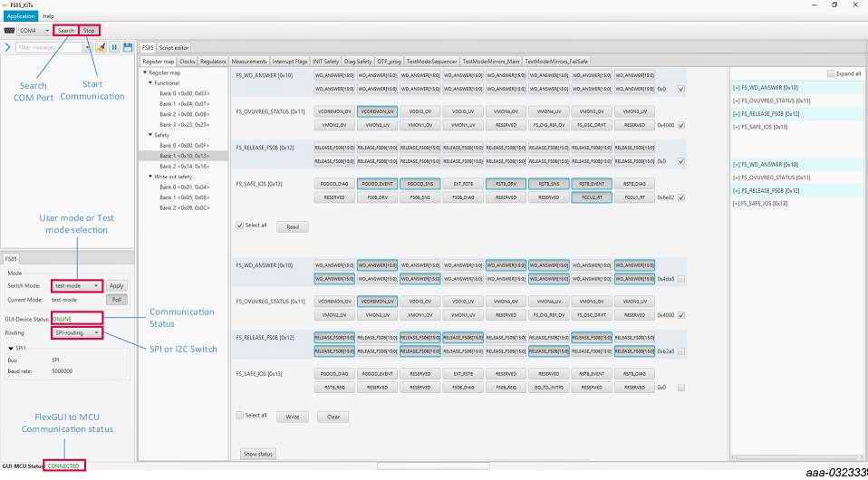Click the clear messages broom icon

pyautogui.click(x=101, y=47)
